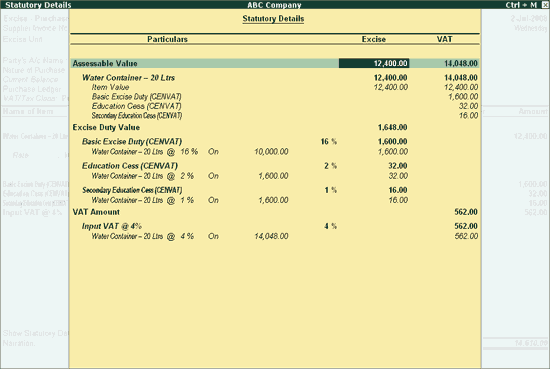Close the Statutory Details window with X

[545, 5]
